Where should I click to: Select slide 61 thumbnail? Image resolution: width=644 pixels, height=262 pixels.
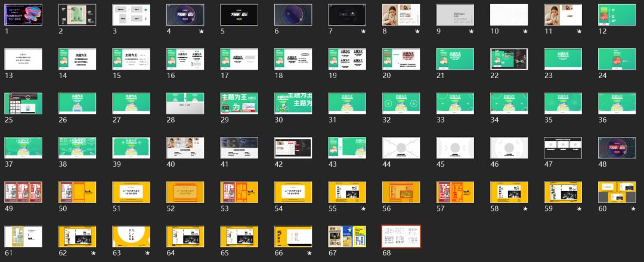pyautogui.click(x=23, y=236)
